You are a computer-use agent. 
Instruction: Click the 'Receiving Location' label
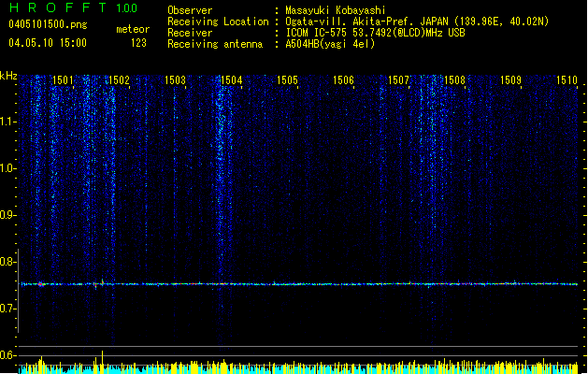point(218,22)
